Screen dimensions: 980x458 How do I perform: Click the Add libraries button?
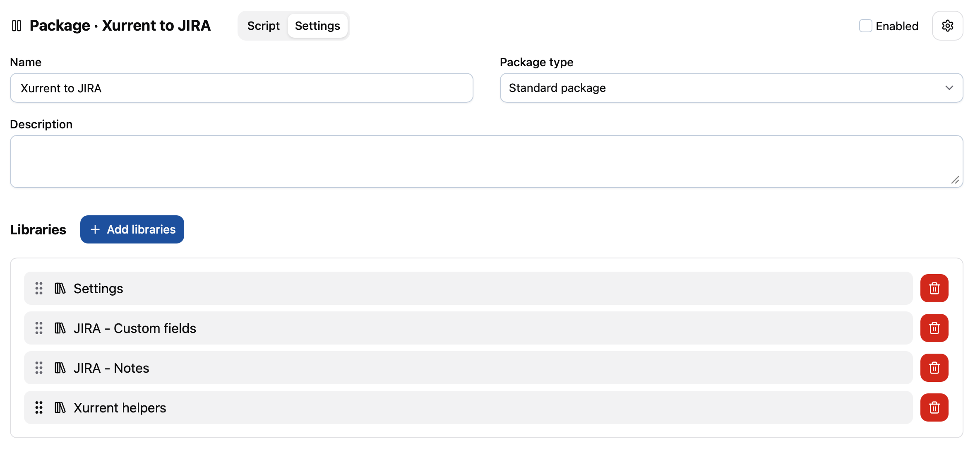(x=132, y=229)
